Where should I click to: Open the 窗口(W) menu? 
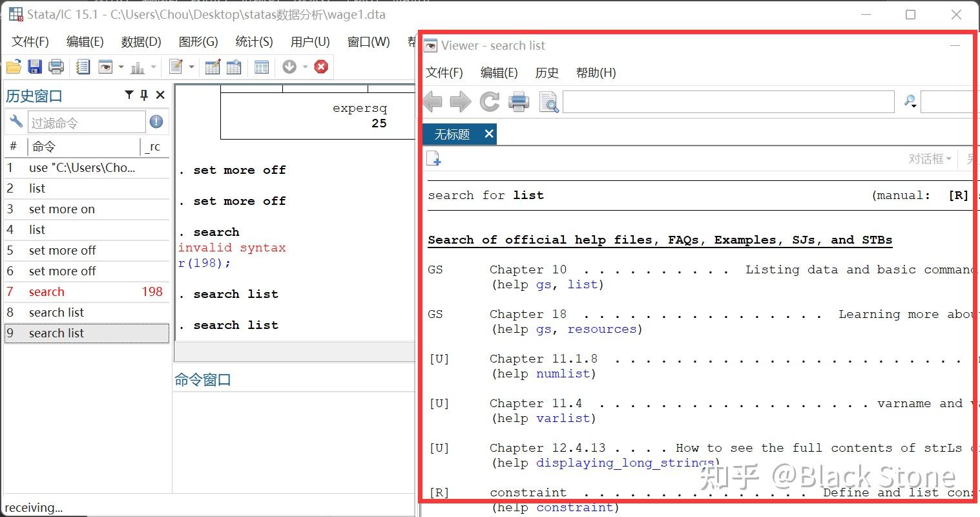coord(369,42)
